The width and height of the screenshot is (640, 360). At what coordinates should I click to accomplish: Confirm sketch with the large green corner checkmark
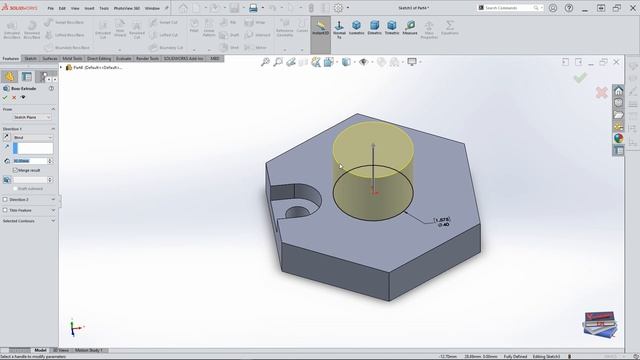pos(580,78)
